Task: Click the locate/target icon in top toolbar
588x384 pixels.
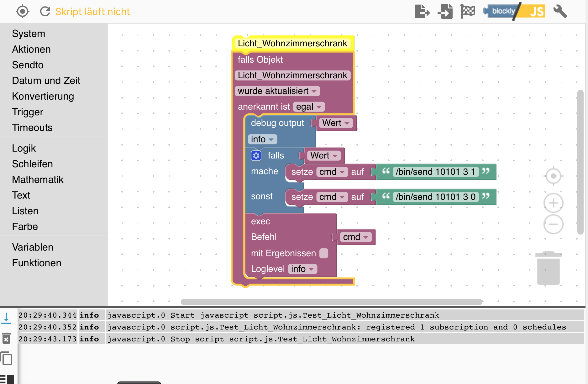Action: tap(22, 12)
